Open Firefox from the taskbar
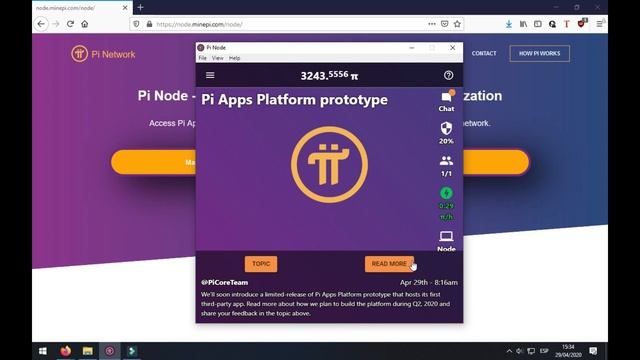 (x=65, y=351)
